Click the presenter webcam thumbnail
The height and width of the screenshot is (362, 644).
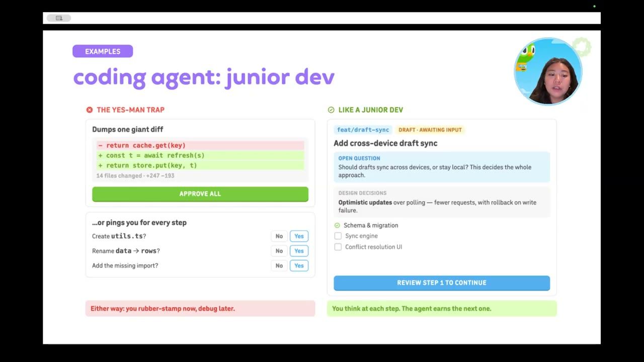click(548, 71)
